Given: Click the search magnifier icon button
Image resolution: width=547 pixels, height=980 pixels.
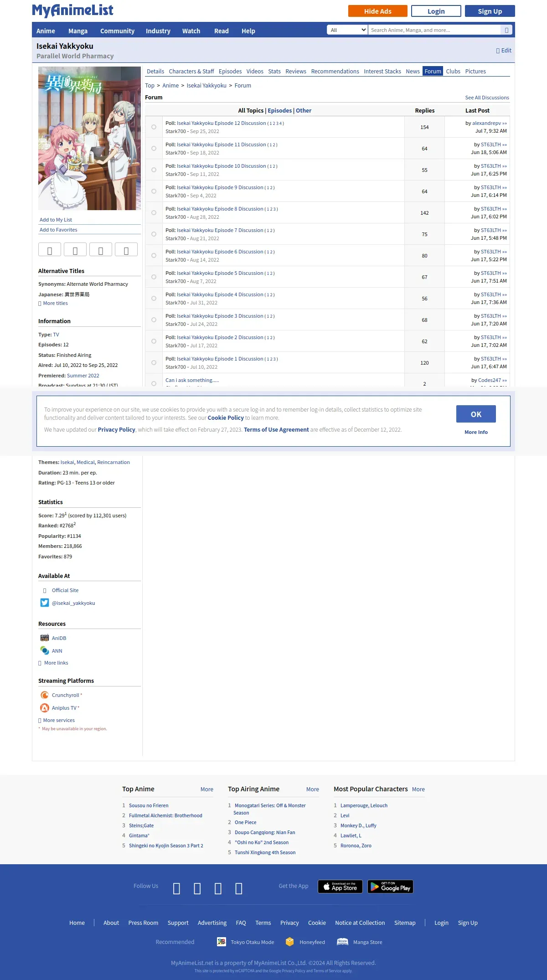Looking at the screenshot, I should tap(506, 30).
